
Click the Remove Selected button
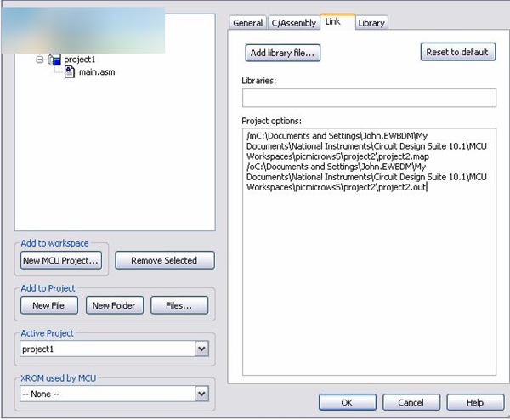click(x=164, y=260)
